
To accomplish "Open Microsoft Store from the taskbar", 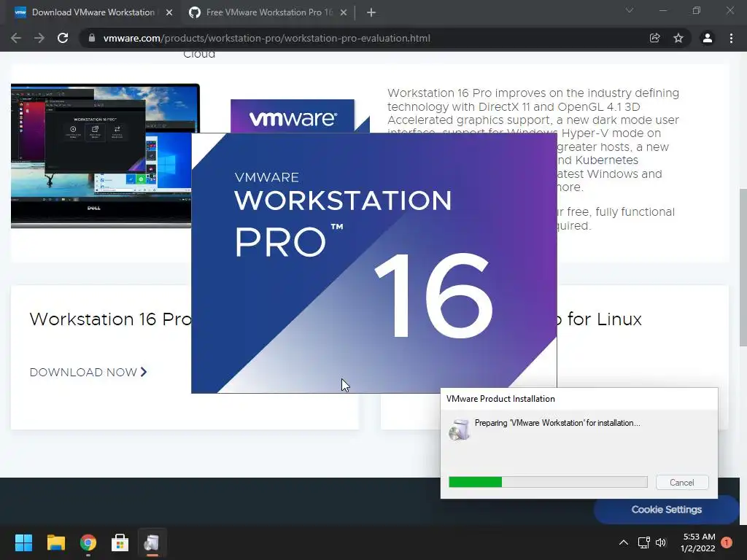I will (120, 542).
